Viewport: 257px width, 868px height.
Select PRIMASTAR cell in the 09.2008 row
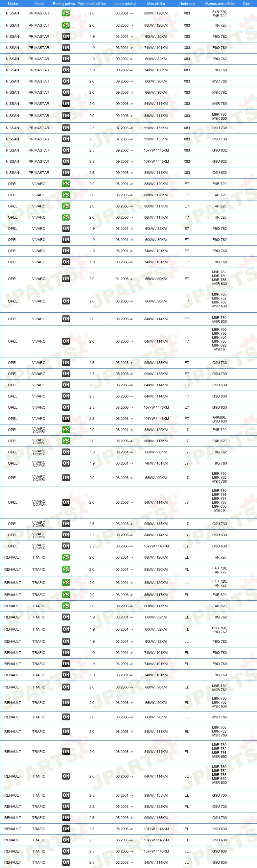click(39, 173)
